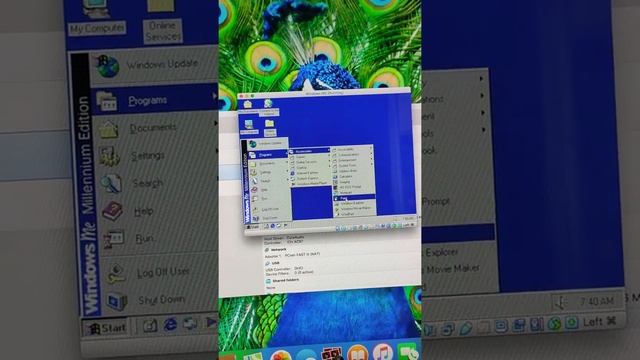This screenshot has height=360, width=640.
Task: Launch Notepad from center Accessories submenu
Action: tap(354, 192)
